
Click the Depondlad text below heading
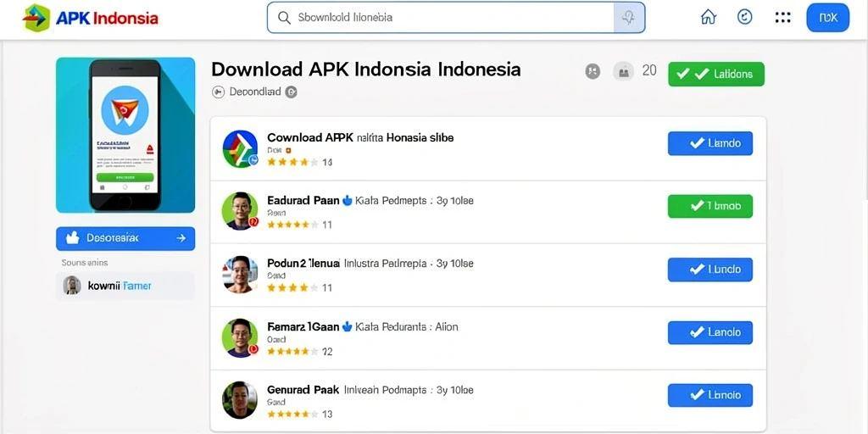255,92
